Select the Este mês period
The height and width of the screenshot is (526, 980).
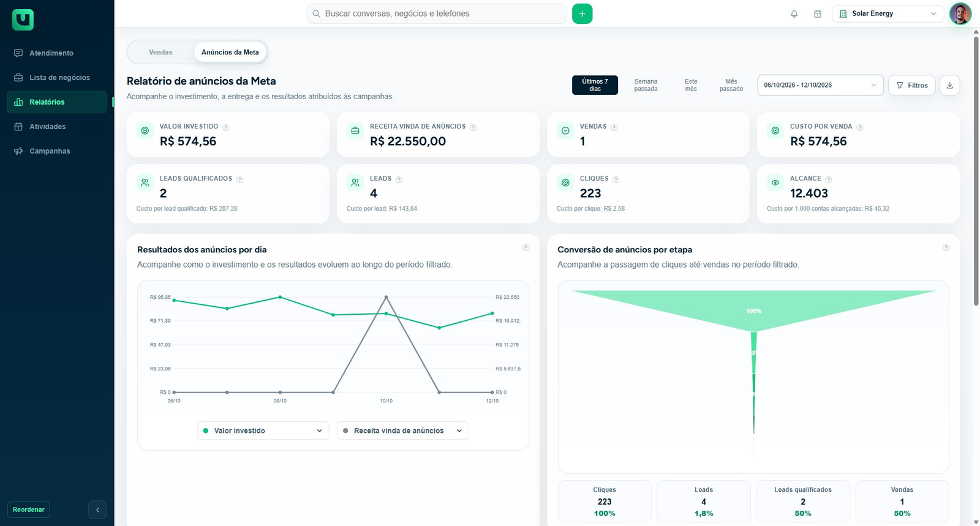pyautogui.click(x=691, y=85)
